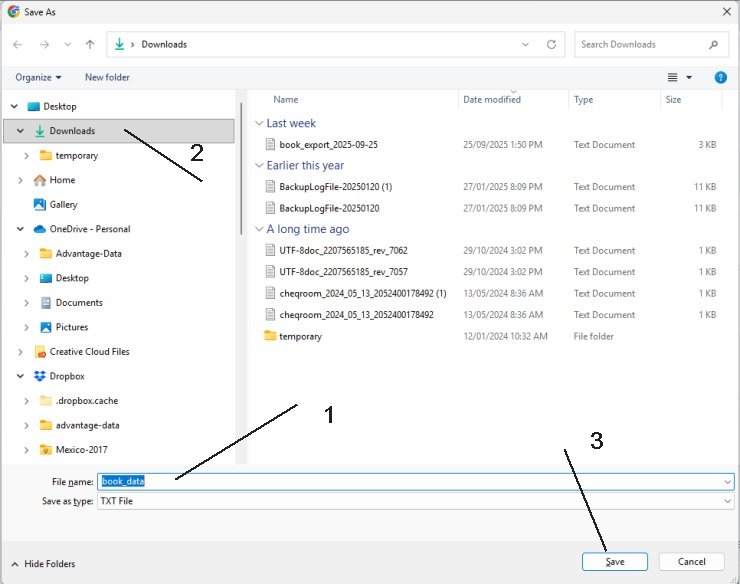
Task: Open the Help question mark icon
Action: pyautogui.click(x=720, y=77)
